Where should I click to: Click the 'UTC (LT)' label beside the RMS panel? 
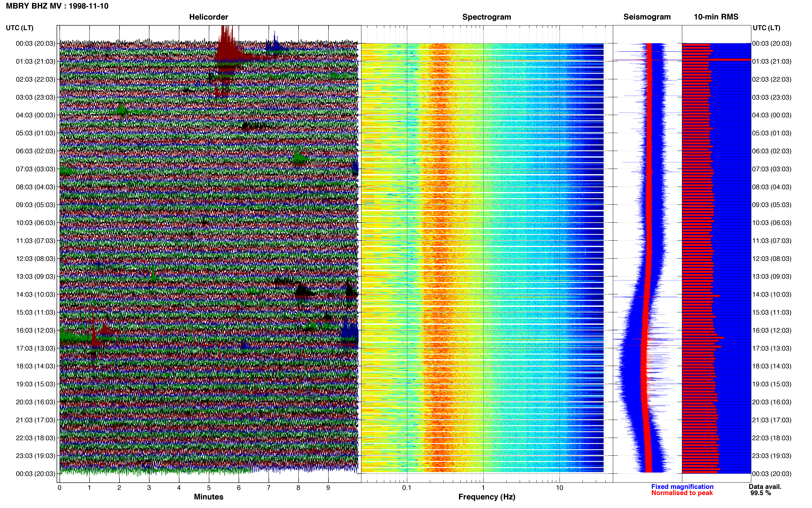pyautogui.click(x=767, y=28)
